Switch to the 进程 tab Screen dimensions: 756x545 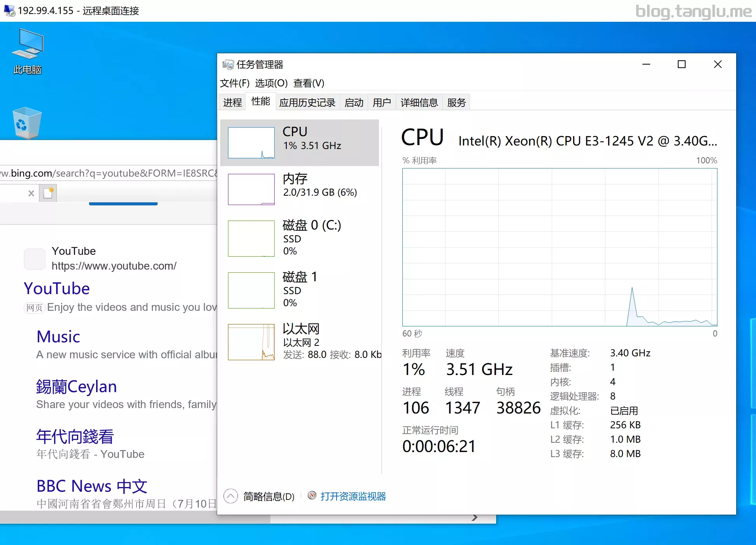(x=232, y=102)
